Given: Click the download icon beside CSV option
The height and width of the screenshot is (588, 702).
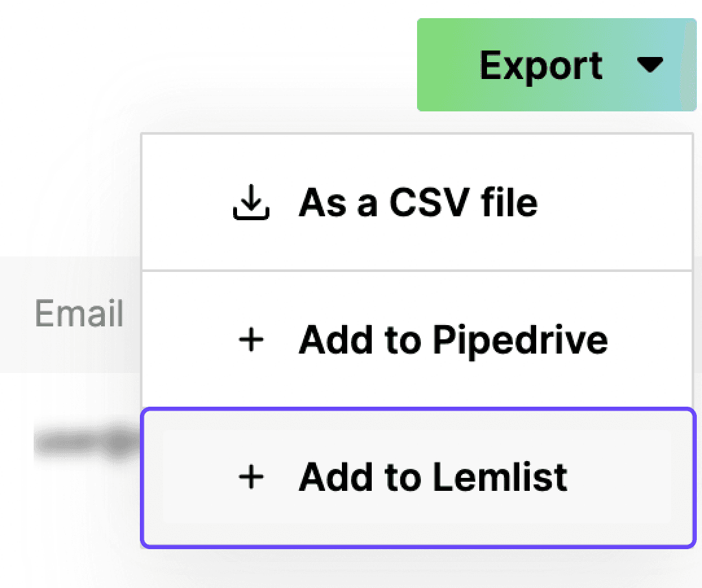Looking at the screenshot, I should 251,203.
